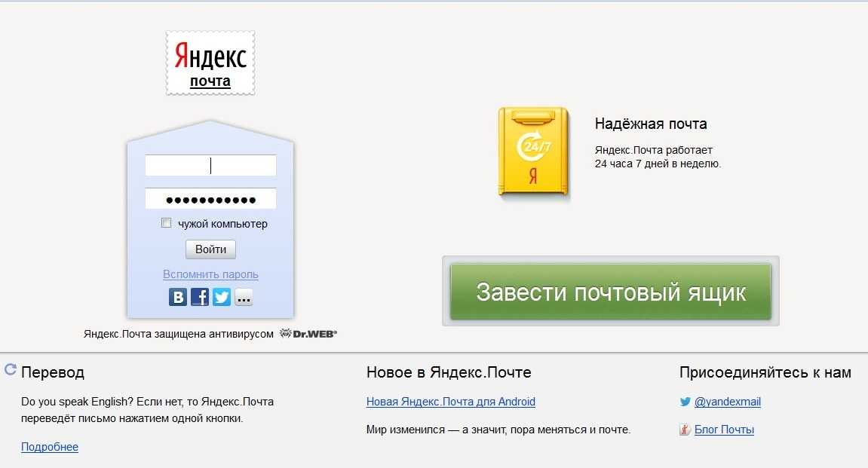Open the Вспомнить пароль link
Image resolution: width=868 pixels, height=468 pixels.
coord(210,274)
